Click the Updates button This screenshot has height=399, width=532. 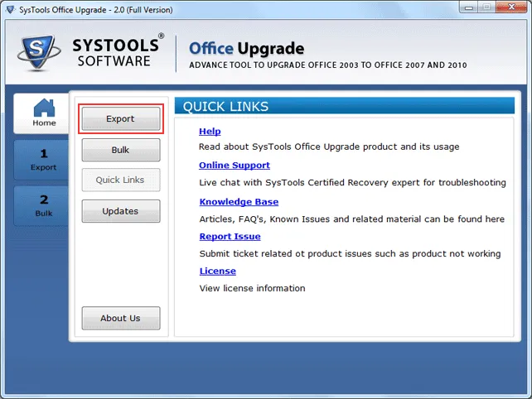[121, 211]
